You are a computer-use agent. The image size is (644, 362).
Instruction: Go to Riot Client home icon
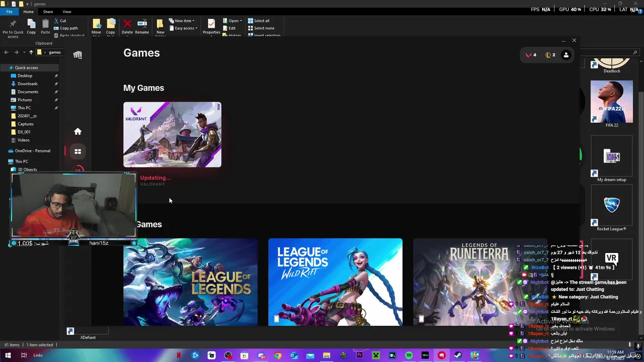click(77, 131)
